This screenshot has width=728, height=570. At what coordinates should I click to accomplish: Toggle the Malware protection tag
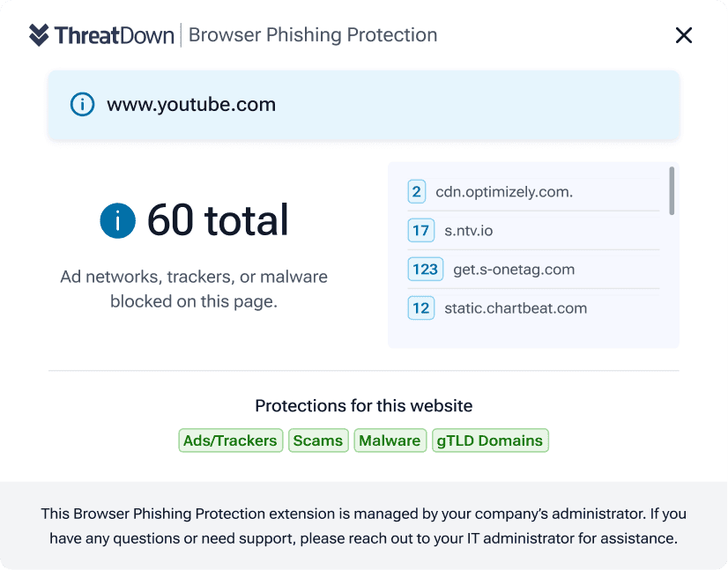click(x=390, y=440)
